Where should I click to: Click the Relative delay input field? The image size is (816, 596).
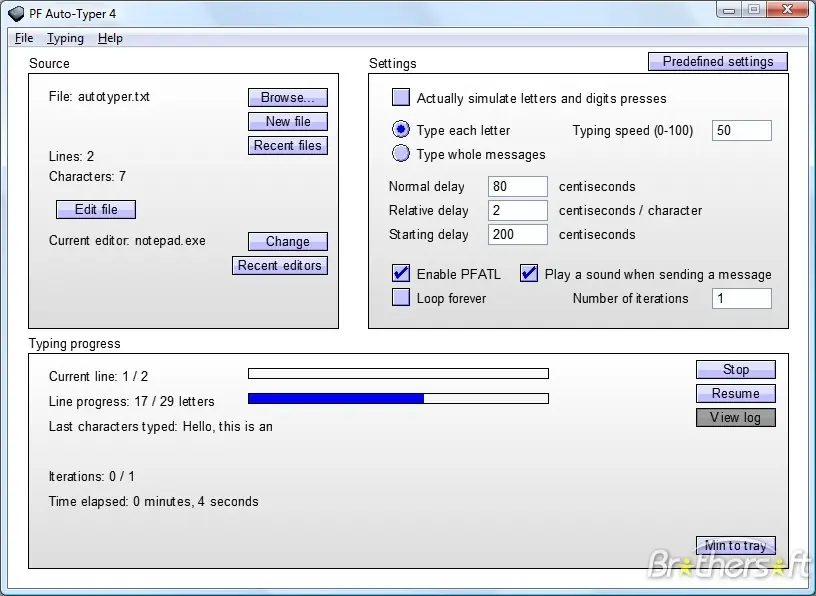[518, 210]
